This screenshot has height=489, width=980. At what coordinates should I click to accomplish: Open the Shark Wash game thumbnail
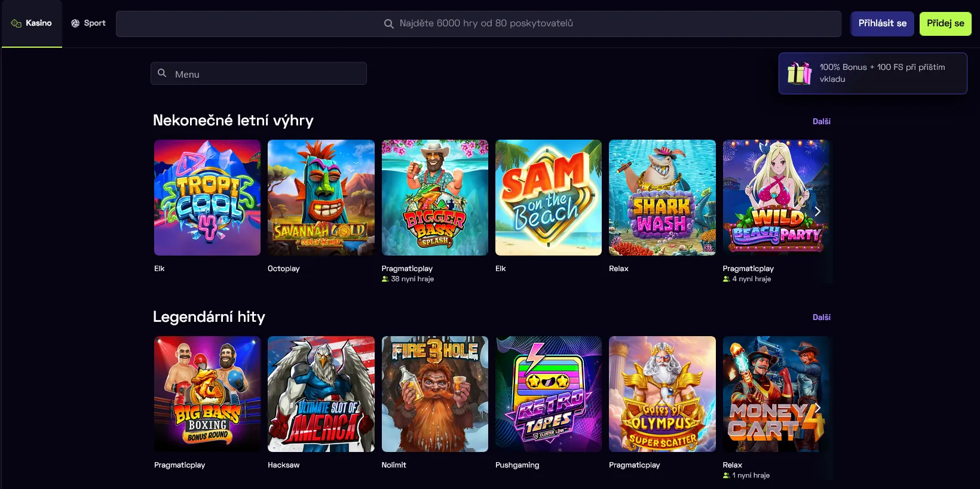(662, 198)
